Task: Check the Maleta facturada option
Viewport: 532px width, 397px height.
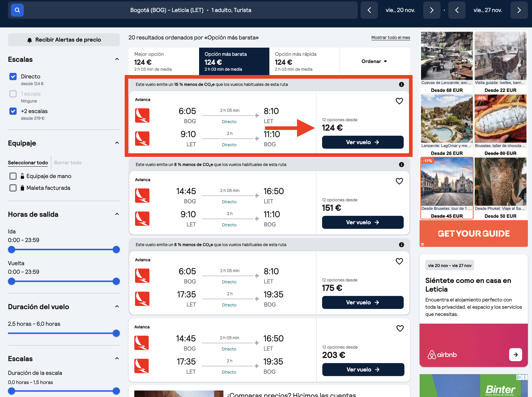Action: 13,188
